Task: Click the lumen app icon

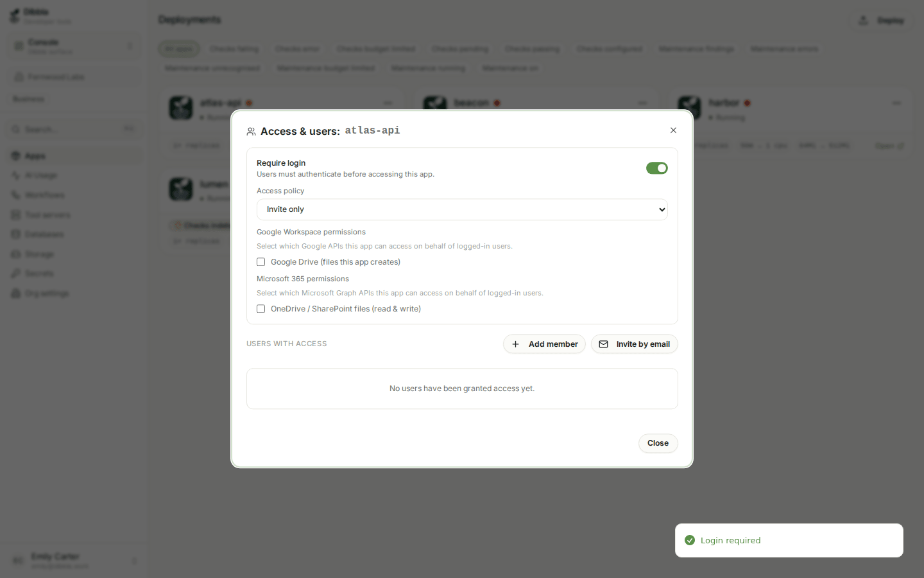Action: click(x=181, y=189)
